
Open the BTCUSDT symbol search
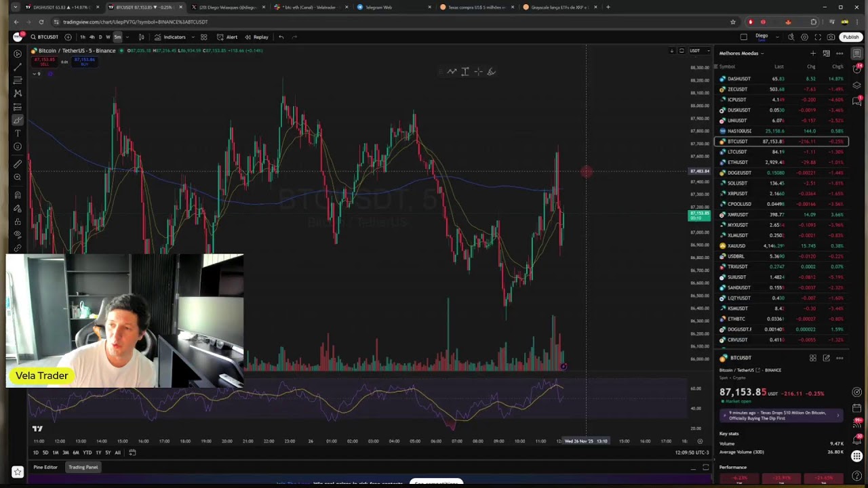[x=45, y=37]
